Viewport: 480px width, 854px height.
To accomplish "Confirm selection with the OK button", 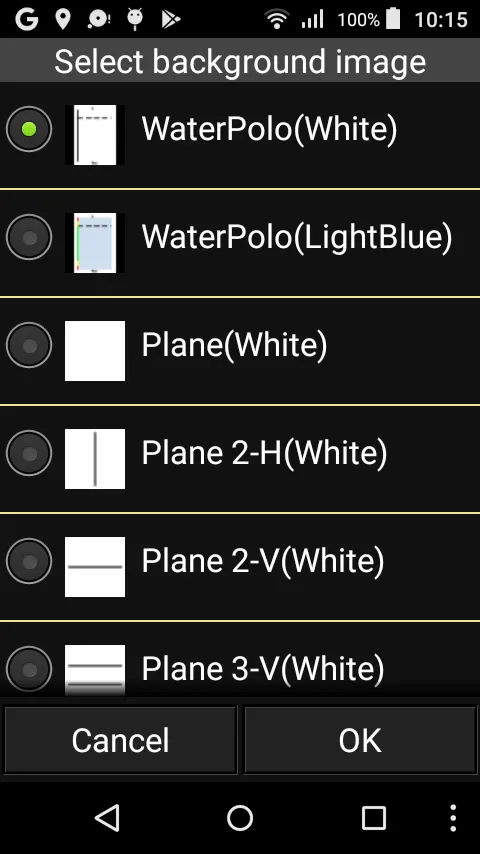I will (x=360, y=740).
